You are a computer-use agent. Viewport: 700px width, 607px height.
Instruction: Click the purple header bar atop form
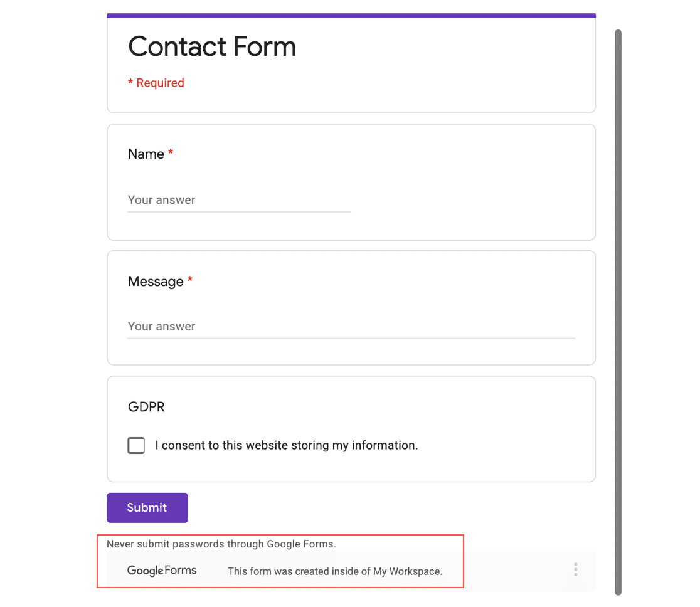tap(351, 16)
